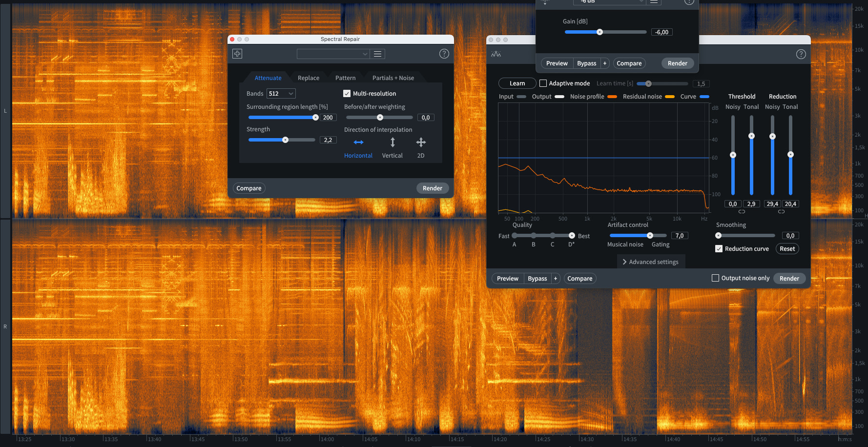Click the Artifact control slider handle
This screenshot has height=447, width=868.
tap(650, 236)
